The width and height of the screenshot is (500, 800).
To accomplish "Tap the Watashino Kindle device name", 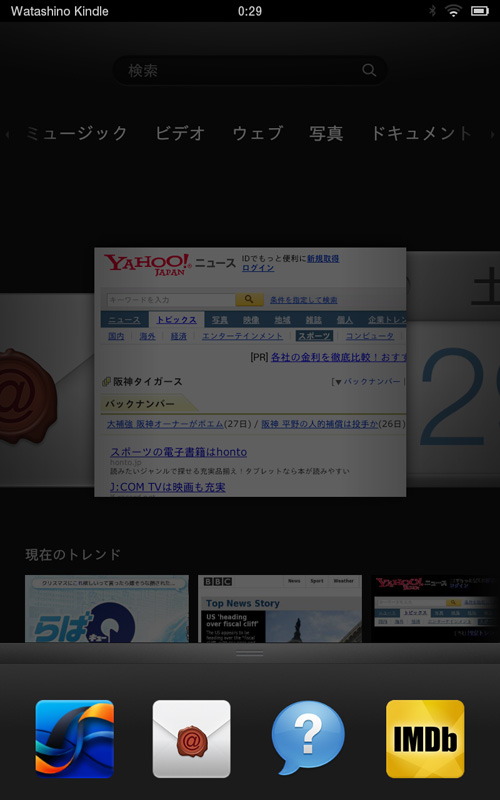I will click(60, 11).
